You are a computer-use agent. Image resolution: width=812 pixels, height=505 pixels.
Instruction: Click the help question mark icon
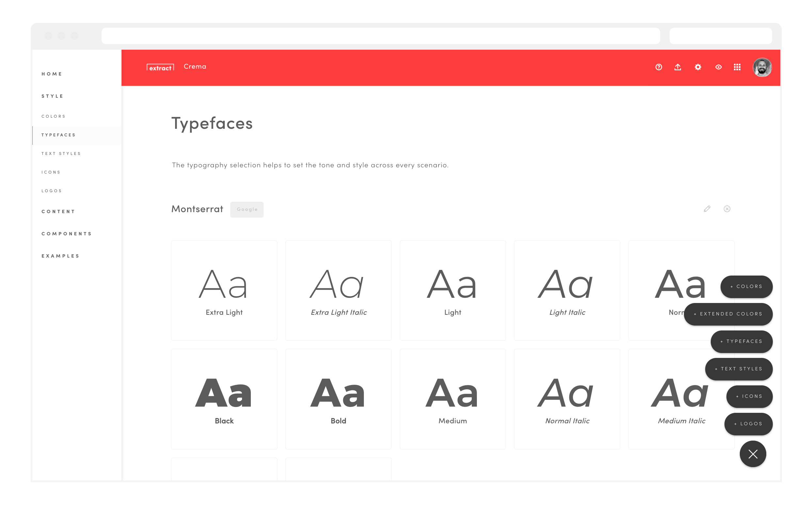point(658,67)
